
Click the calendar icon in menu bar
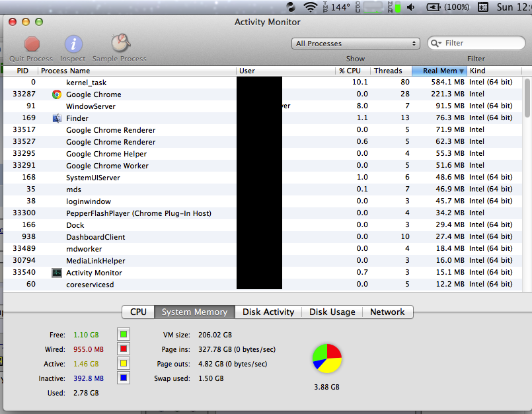pos(483,7)
